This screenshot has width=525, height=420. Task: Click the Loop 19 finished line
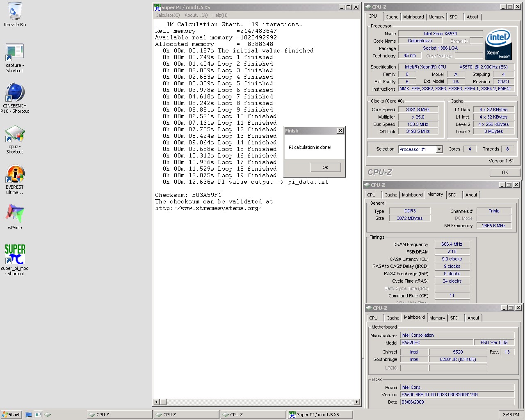click(219, 176)
